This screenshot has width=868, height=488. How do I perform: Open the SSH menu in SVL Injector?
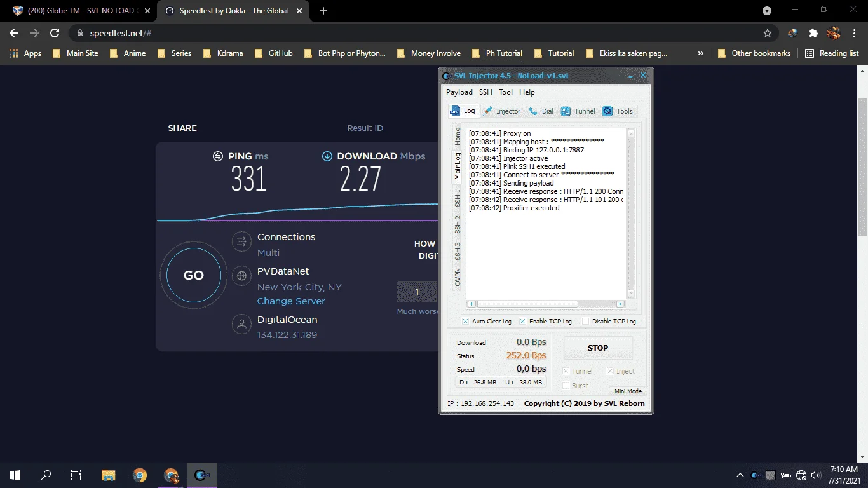point(485,92)
